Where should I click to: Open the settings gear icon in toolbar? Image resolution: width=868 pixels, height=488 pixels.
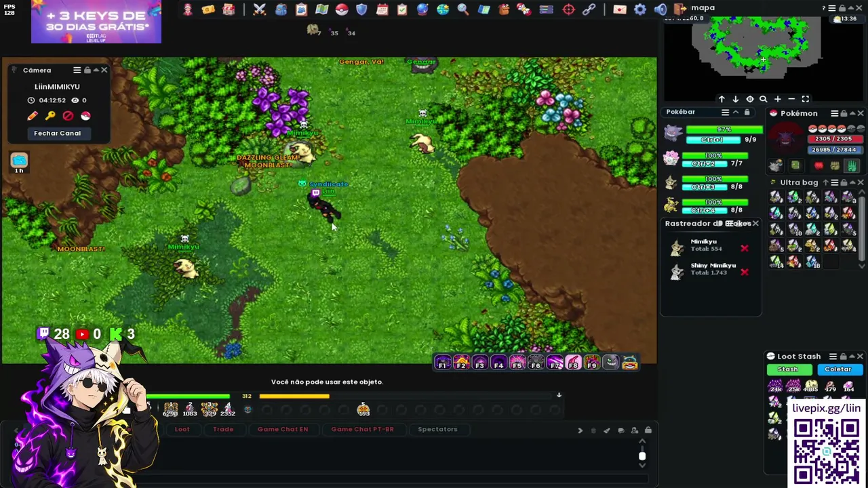(x=640, y=9)
